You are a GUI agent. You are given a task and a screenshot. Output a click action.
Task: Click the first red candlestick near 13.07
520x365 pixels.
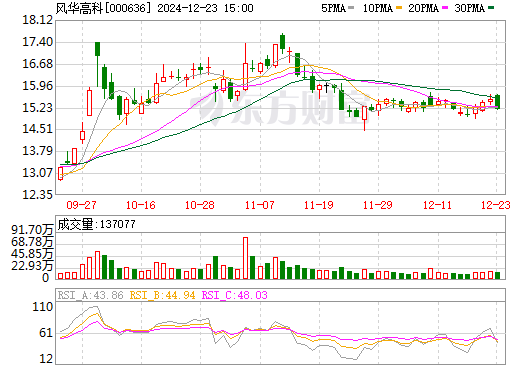[60, 173]
